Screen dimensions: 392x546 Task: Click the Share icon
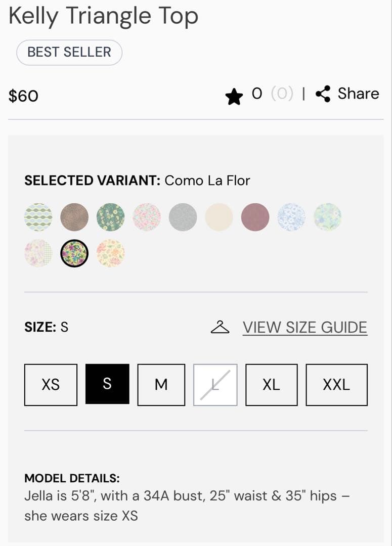[323, 94]
